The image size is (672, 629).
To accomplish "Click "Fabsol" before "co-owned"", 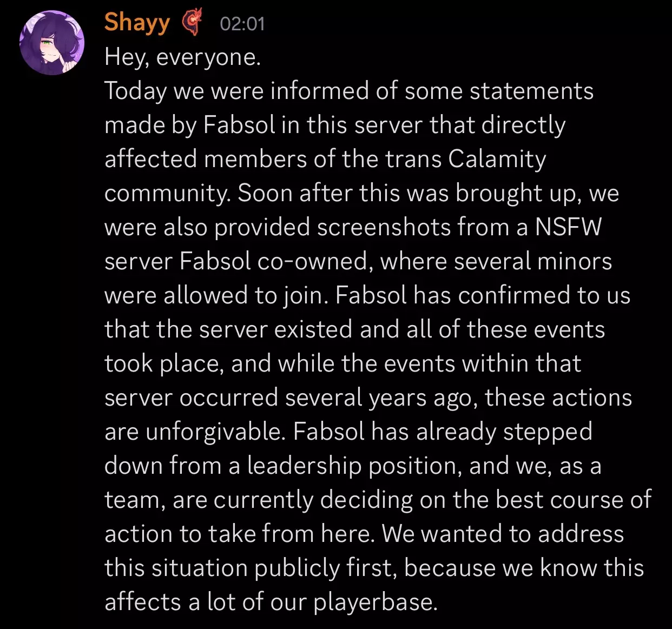I will tap(215, 261).
